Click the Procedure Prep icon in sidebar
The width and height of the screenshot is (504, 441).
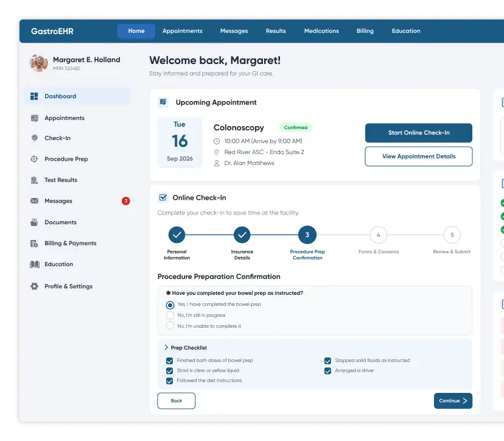pyautogui.click(x=34, y=159)
